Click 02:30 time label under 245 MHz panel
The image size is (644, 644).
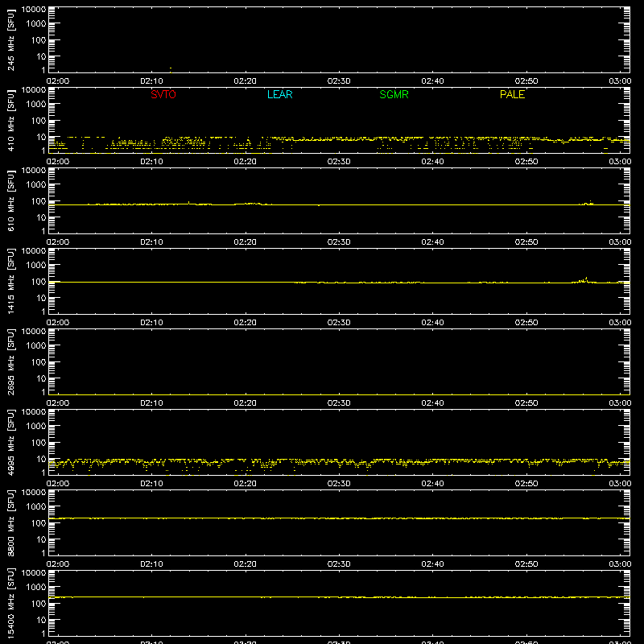point(339,81)
